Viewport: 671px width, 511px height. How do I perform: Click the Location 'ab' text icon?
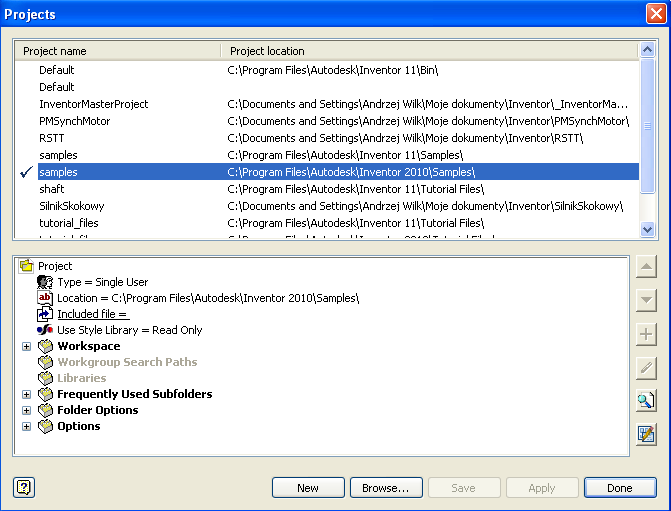pos(45,298)
